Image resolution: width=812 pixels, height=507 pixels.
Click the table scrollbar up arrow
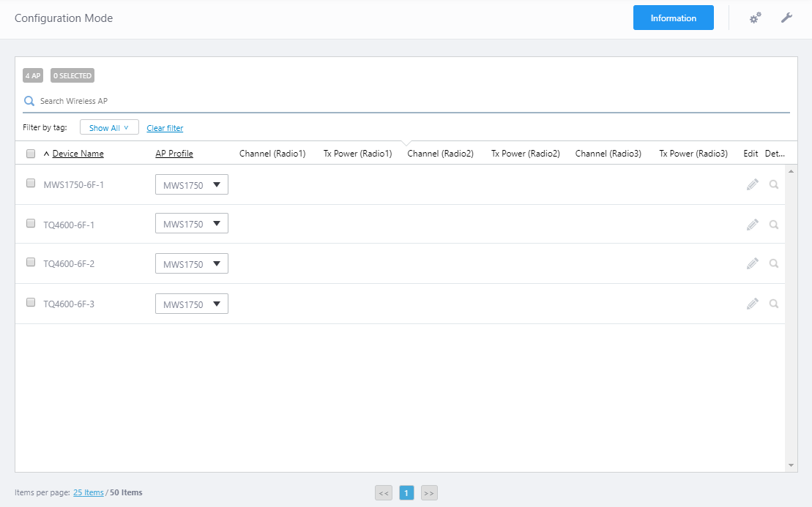(x=791, y=171)
